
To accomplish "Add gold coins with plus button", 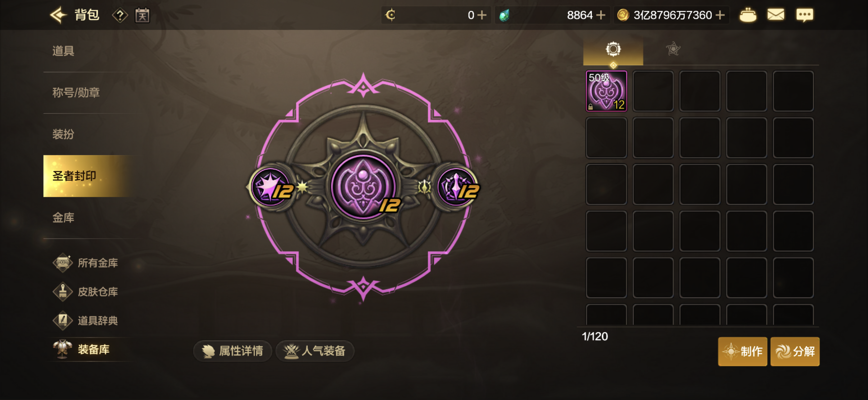I will tap(720, 15).
